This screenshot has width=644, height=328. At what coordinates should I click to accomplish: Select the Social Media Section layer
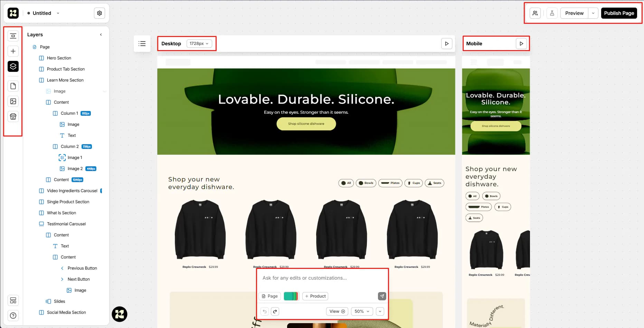pyautogui.click(x=66, y=312)
